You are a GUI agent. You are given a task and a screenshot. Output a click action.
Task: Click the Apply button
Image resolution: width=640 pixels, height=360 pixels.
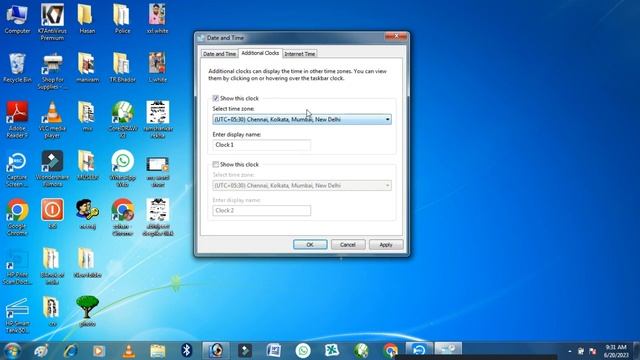(x=386, y=244)
